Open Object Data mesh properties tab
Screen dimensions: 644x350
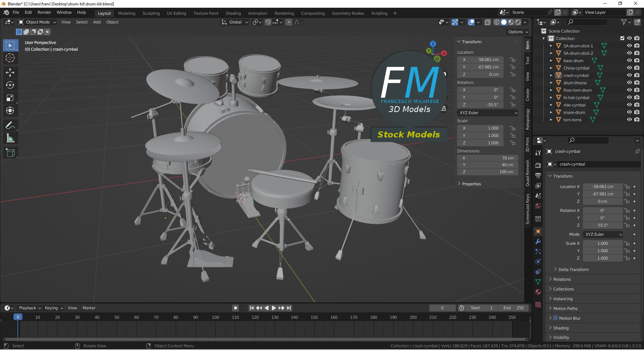pyautogui.click(x=538, y=282)
